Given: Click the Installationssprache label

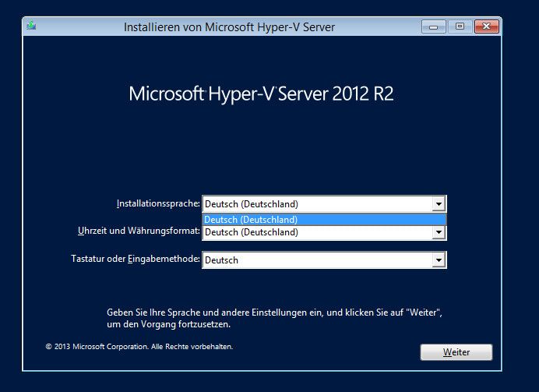Looking at the screenshot, I should tap(158, 203).
